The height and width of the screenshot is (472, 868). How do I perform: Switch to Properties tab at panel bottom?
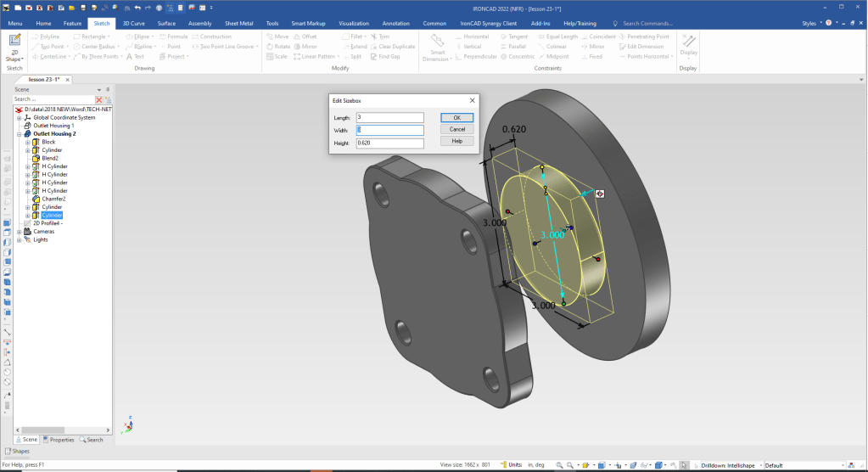point(58,440)
